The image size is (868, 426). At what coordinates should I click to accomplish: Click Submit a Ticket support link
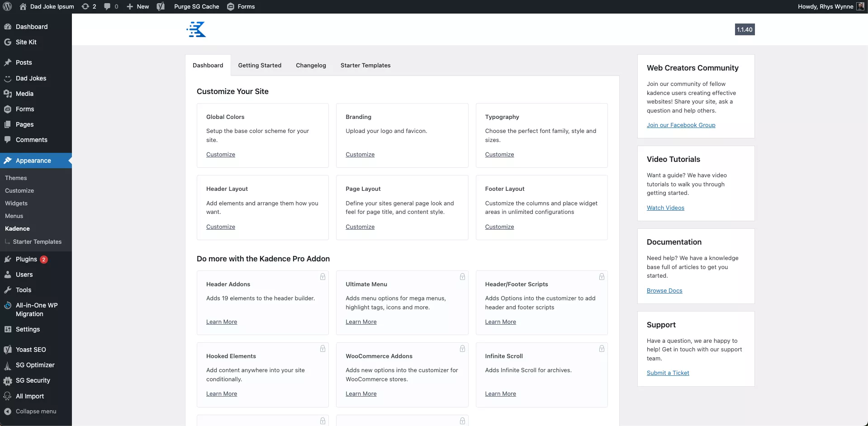tap(668, 373)
